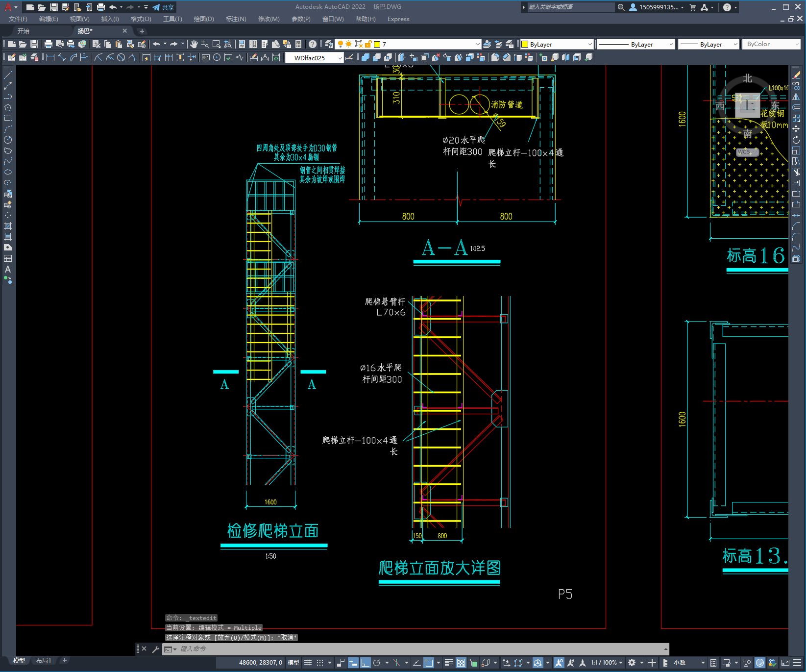Viewport: 806px width, 672px height.
Task: Click the 模型 model layout tab
Action: [x=19, y=661]
